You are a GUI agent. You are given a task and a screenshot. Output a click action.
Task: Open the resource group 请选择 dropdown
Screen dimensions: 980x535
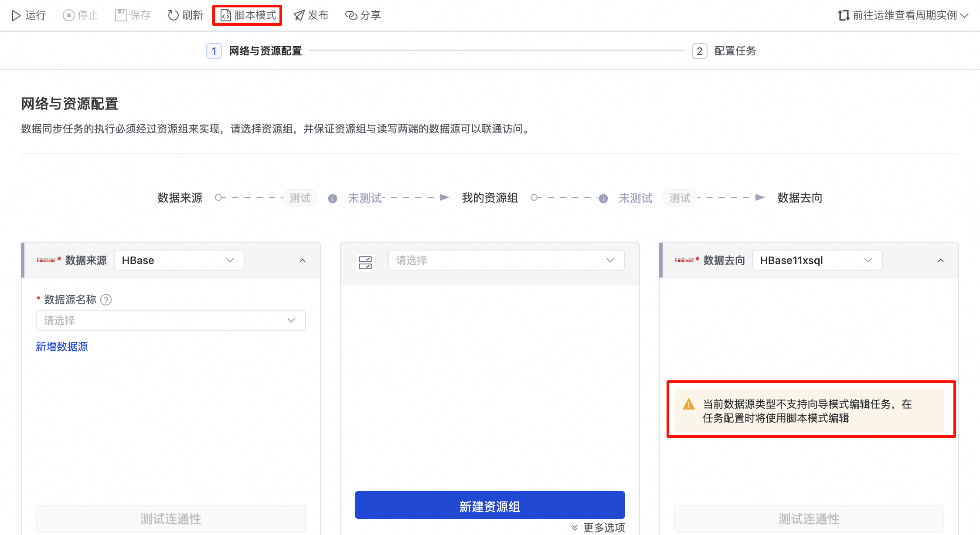pyautogui.click(x=506, y=261)
